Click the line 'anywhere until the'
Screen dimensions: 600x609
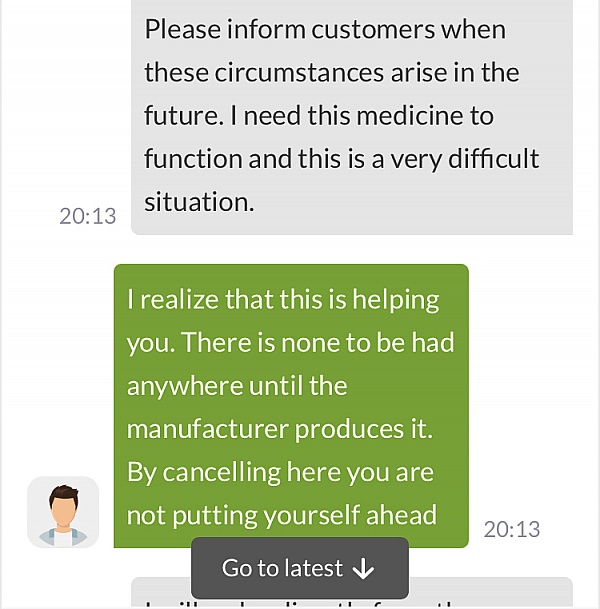[x=237, y=386]
